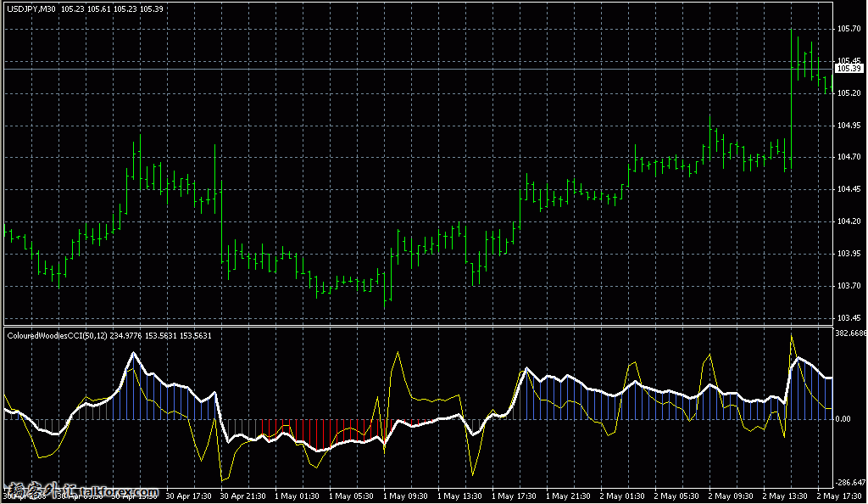Viewport: 868px width, 504px height.
Task: Click the 104.95 price axis label
Action: [x=849, y=125]
